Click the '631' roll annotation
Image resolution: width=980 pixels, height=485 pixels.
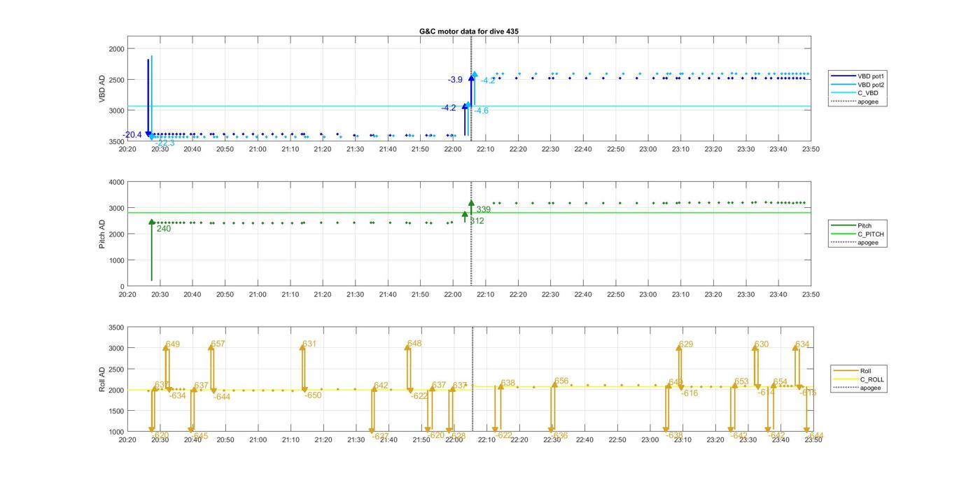click(309, 344)
